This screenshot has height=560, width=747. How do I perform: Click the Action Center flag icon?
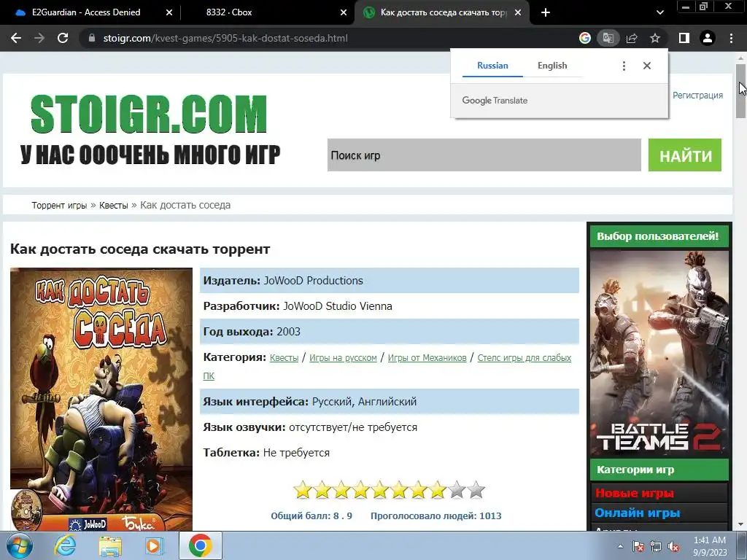638,546
